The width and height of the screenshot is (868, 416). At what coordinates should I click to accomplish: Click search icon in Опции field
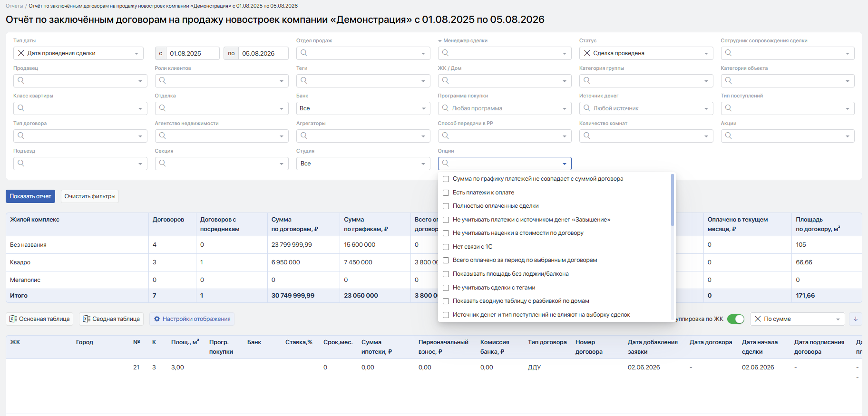click(446, 163)
